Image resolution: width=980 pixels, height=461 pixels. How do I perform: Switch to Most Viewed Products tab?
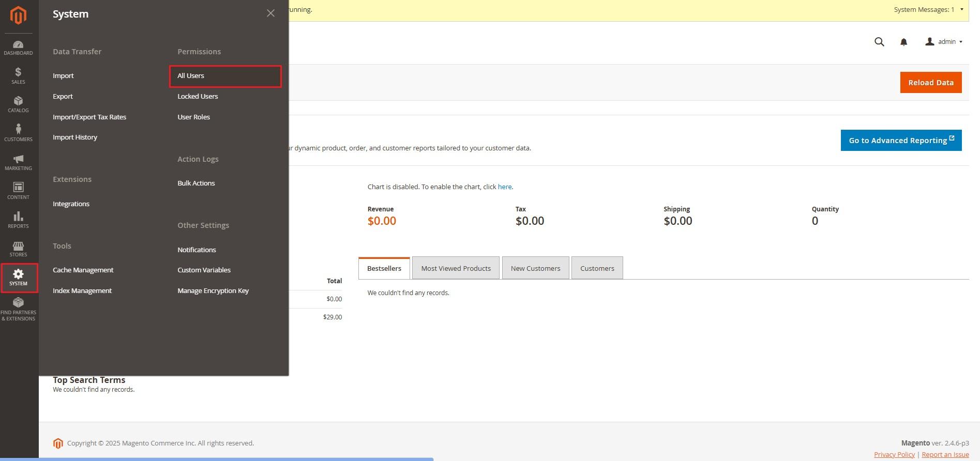(x=456, y=268)
